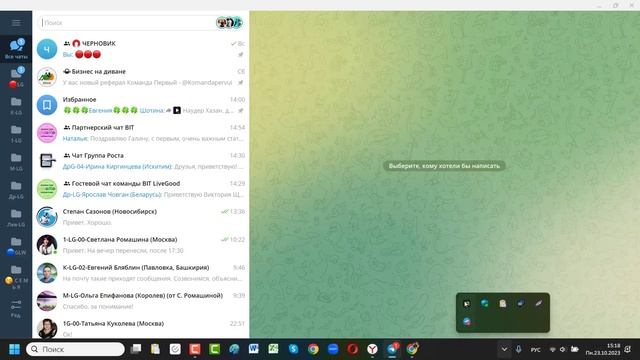Open the 'Бизнес на диване' channel

click(x=141, y=77)
